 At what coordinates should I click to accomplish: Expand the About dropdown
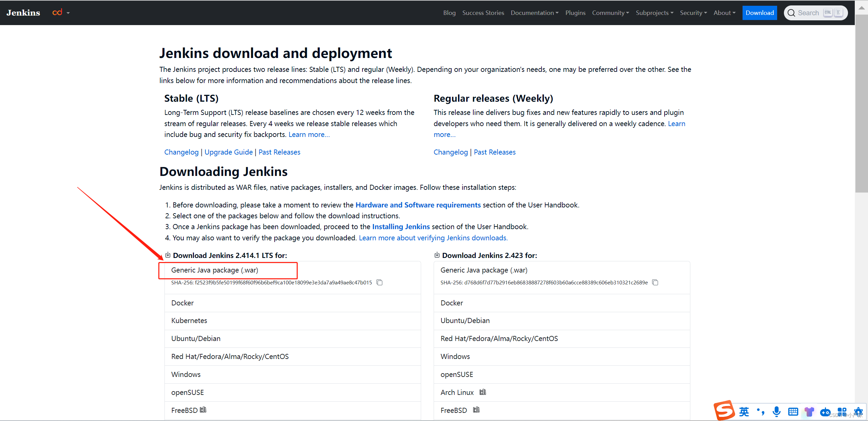(725, 13)
